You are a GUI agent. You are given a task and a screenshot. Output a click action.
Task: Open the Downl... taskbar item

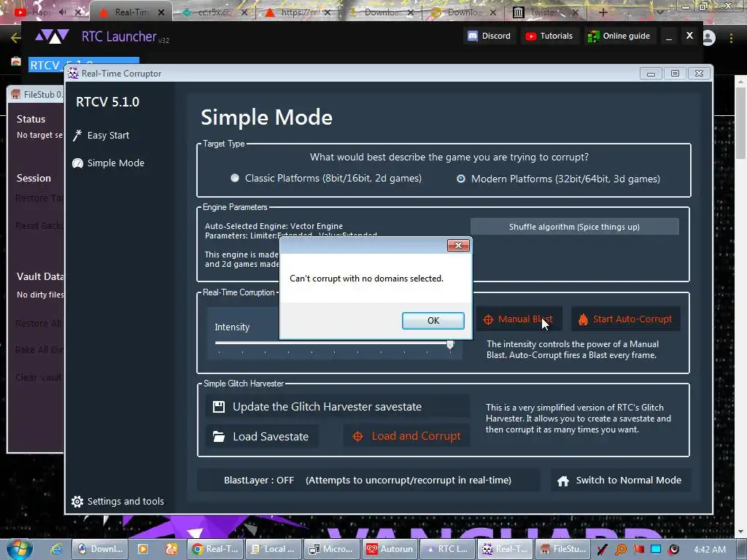click(99, 549)
